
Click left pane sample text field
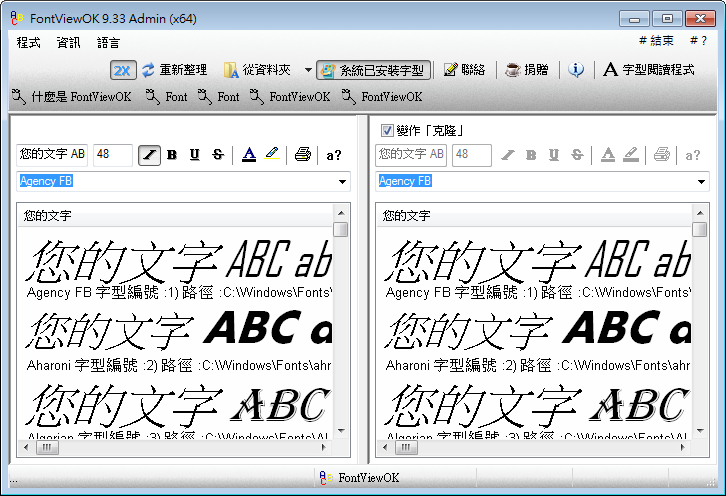tap(52, 155)
